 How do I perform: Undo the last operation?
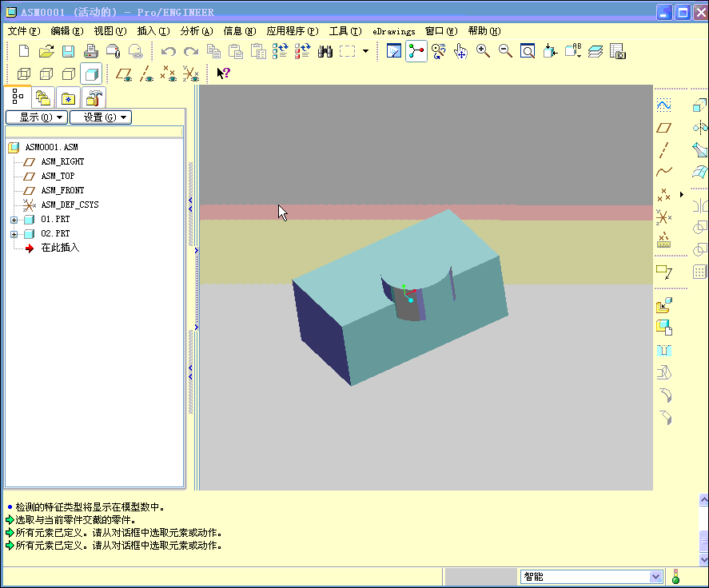[169, 51]
